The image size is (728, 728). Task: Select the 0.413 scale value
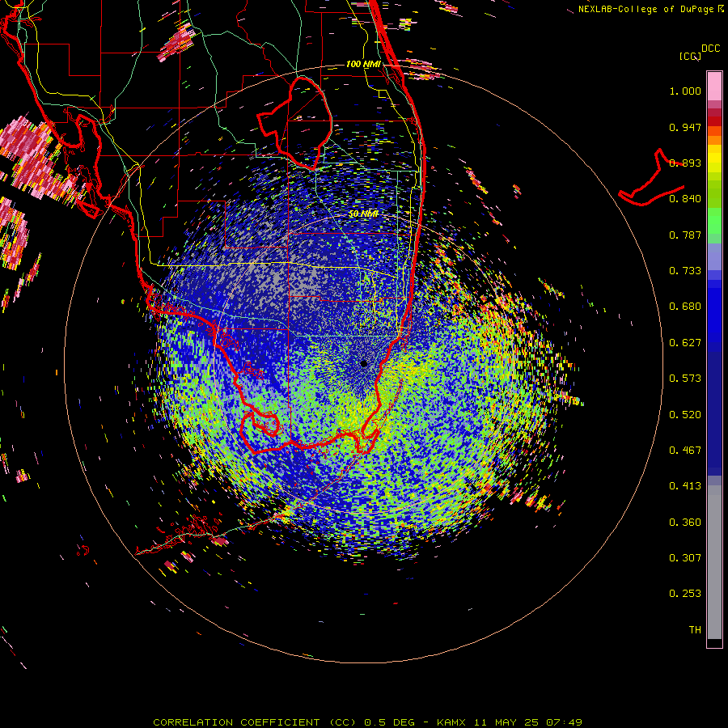point(685,486)
